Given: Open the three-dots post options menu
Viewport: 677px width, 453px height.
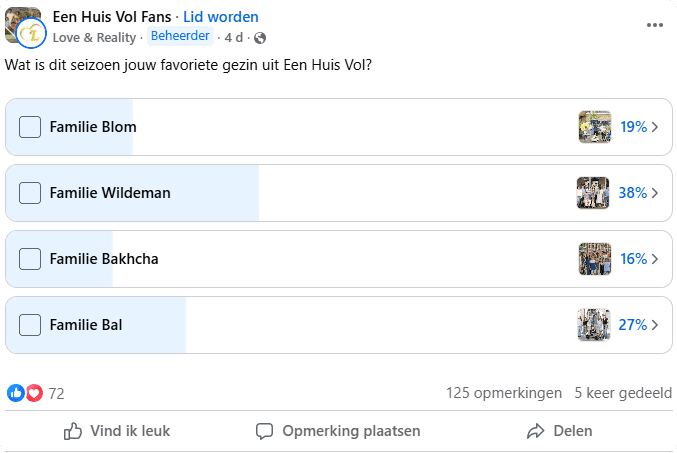Looking at the screenshot, I should click(x=655, y=26).
